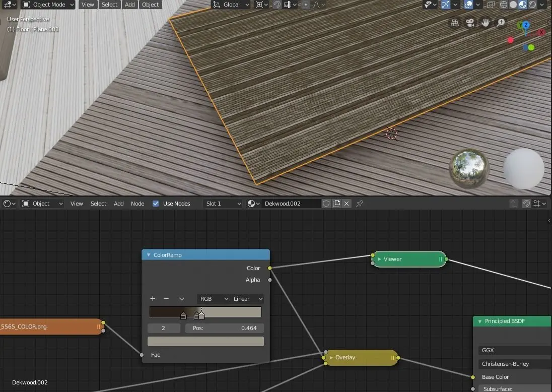Click the negative X red dot on gizmo
Image resolution: width=552 pixels, height=392 pixels.
click(511, 40)
